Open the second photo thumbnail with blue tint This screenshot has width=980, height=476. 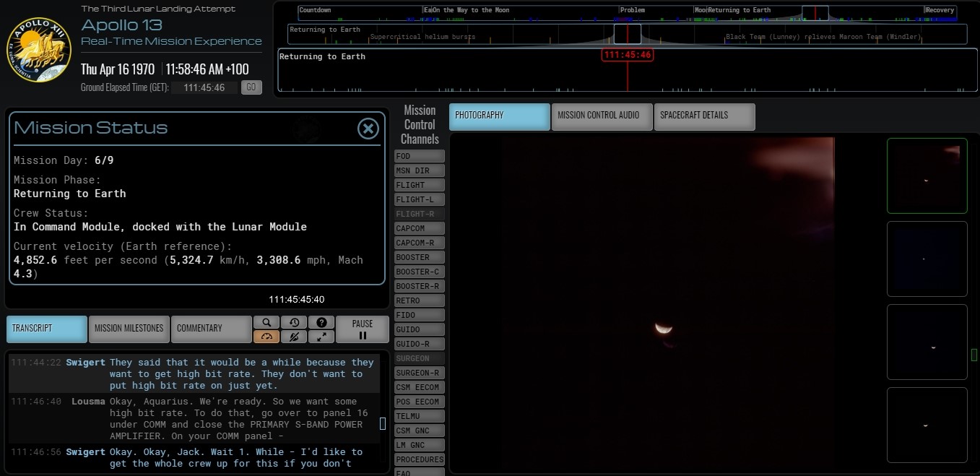[x=927, y=259]
